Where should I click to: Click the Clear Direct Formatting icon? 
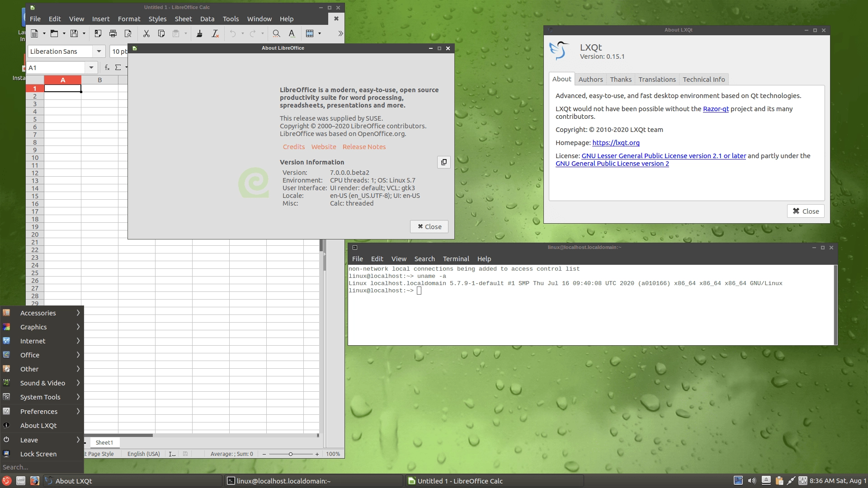click(215, 33)
